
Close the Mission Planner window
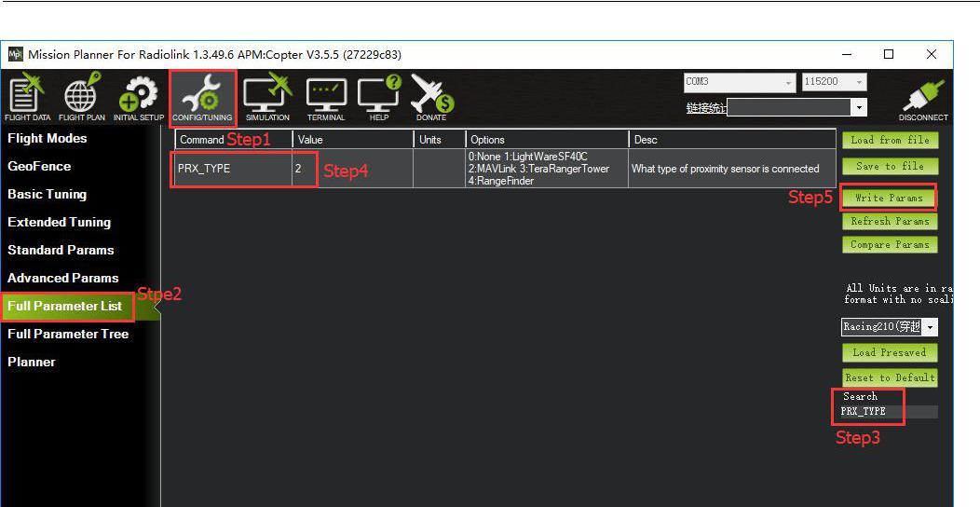click(932, 54)
